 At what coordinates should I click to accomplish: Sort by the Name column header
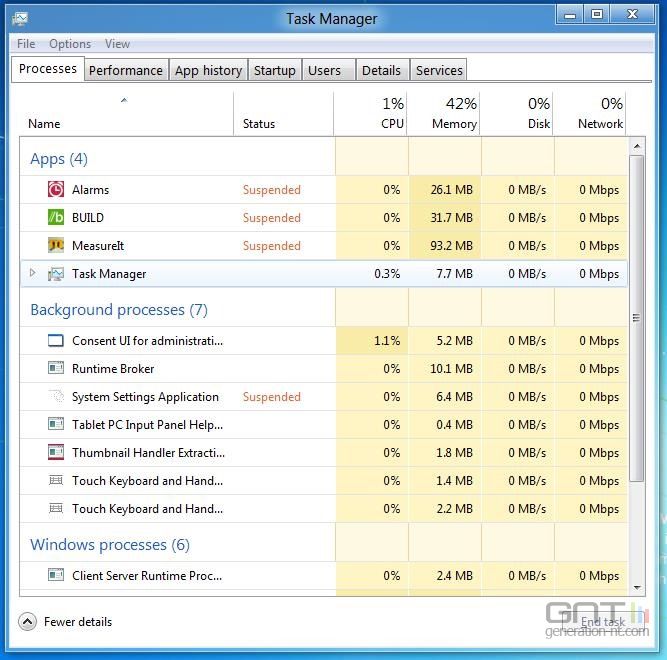pyautogui.click(x=126, y=114)
